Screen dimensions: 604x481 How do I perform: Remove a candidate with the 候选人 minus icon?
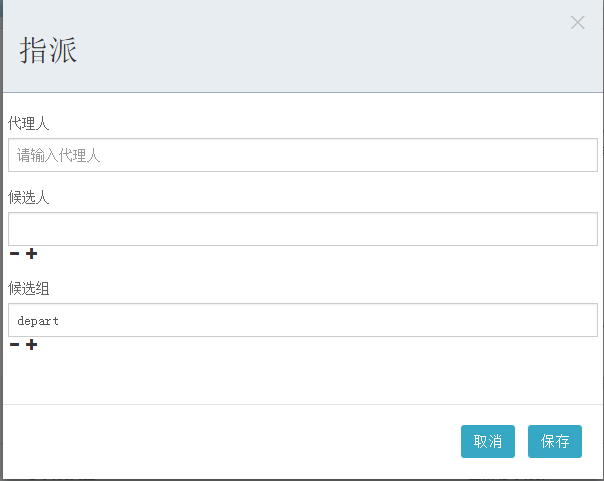pos(14,254)
